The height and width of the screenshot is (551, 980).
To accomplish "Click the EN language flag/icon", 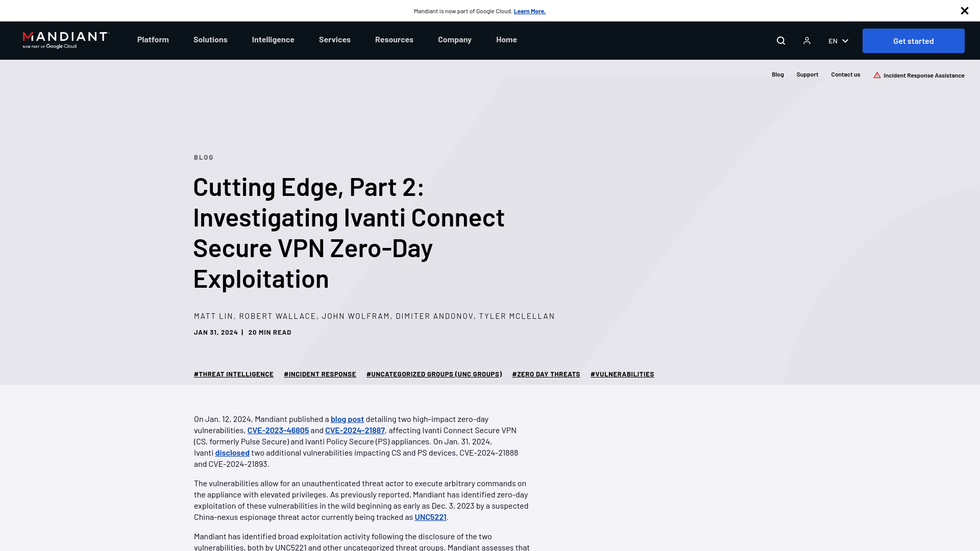I will point(837,40).
